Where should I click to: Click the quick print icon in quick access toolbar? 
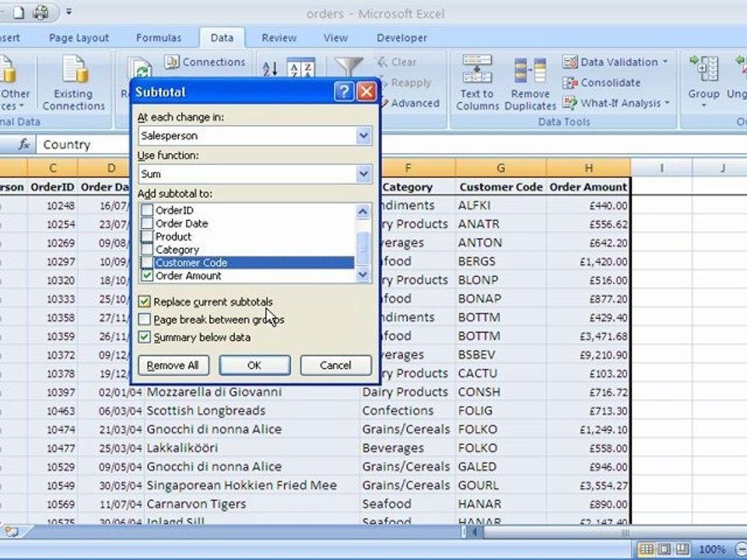pyautogui.click(x=41, y=12)
